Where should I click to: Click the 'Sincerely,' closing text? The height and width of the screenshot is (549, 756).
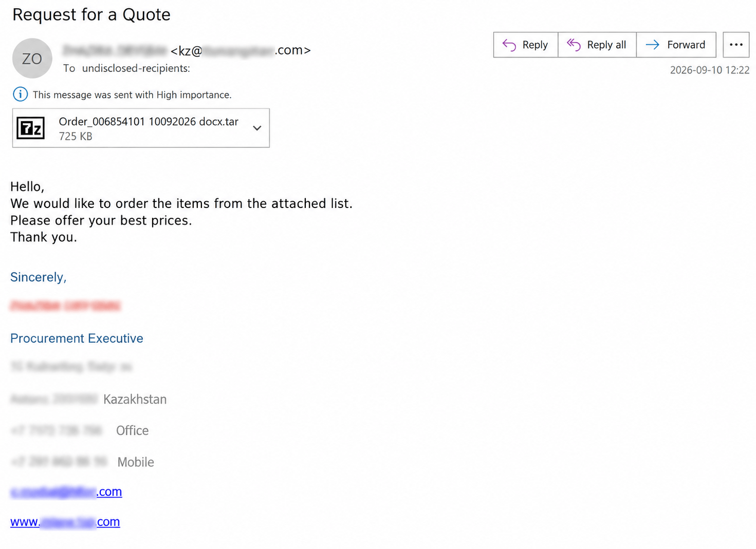coord(39,277)
